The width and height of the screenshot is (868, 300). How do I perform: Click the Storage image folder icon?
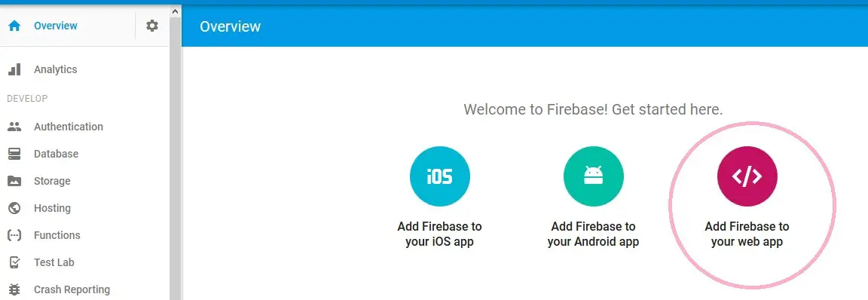pos(14,181)
